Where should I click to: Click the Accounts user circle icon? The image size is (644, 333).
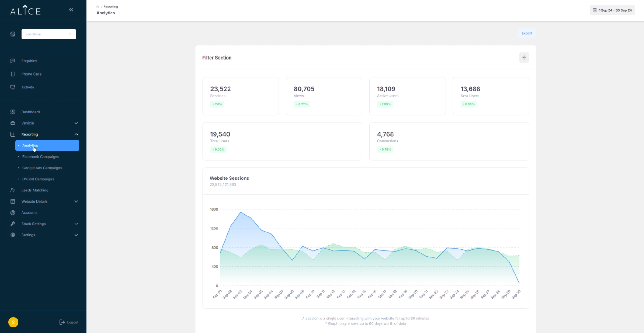13,213
